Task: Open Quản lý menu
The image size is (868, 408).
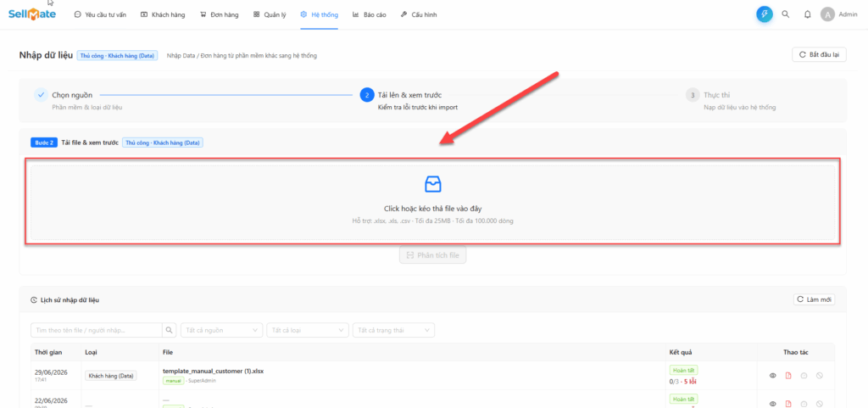Action: click(270, 15)
